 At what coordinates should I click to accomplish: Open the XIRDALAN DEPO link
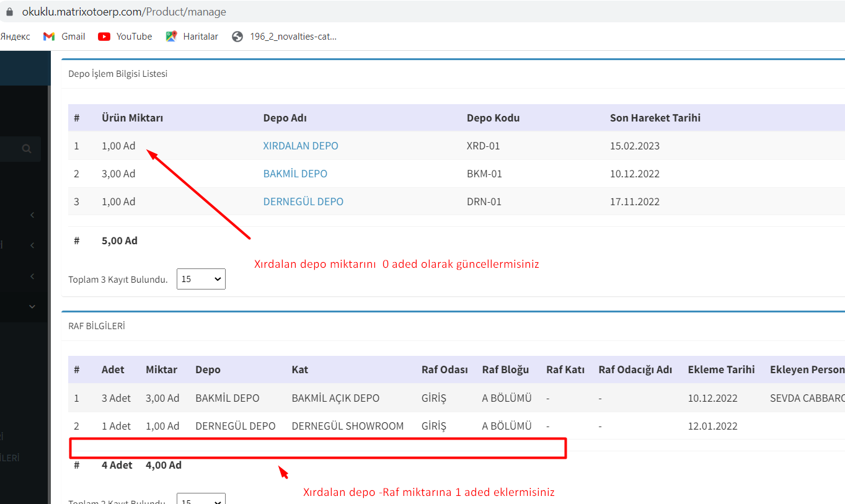tap(301, 146)
